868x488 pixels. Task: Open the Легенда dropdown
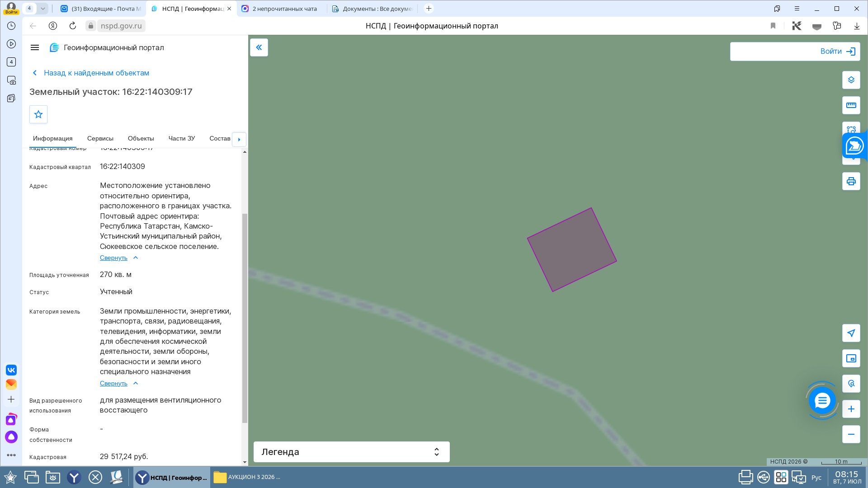click(352, 452)
